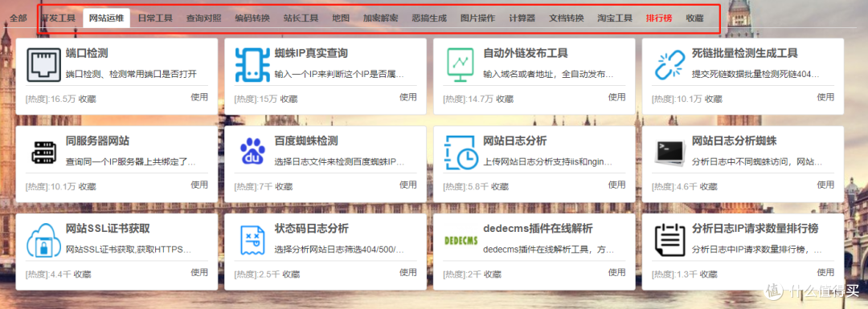The image size is (868, 309).
Task: Click 收藏 on the 蜘蛛IP真实查询 card
Action: 289,99
